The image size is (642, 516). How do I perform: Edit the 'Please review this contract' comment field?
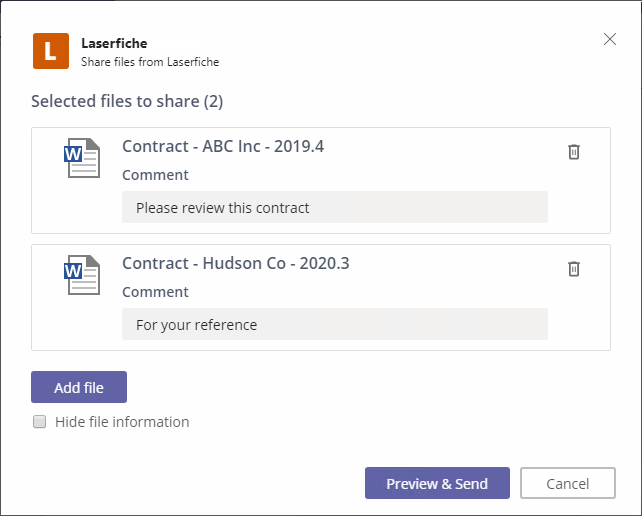pyautogui.click(x=335, y=207)
